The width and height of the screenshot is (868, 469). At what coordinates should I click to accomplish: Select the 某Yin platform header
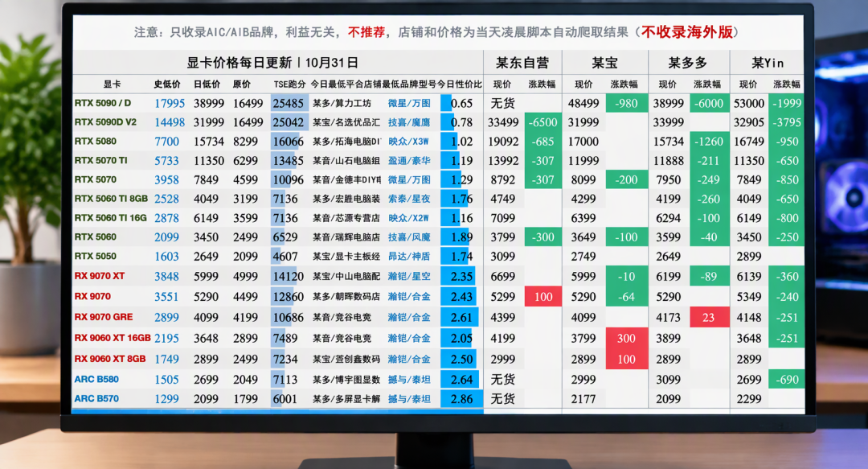point(768,63)
